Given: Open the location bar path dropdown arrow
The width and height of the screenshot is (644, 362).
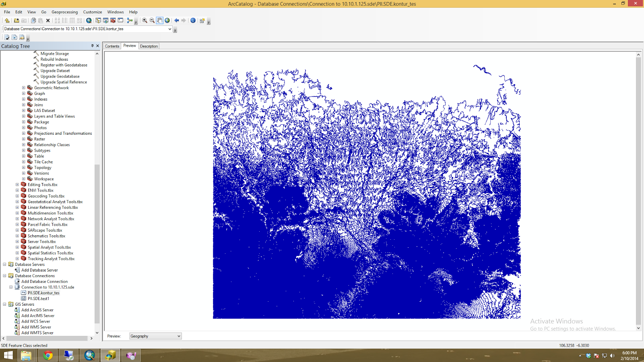Looking at the screenshot, I should [170, 29].
